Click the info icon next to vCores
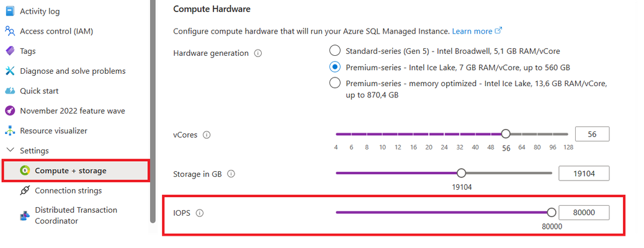This screenshot has width=644, height=248. pyautogui.click(x=207, y=135)
